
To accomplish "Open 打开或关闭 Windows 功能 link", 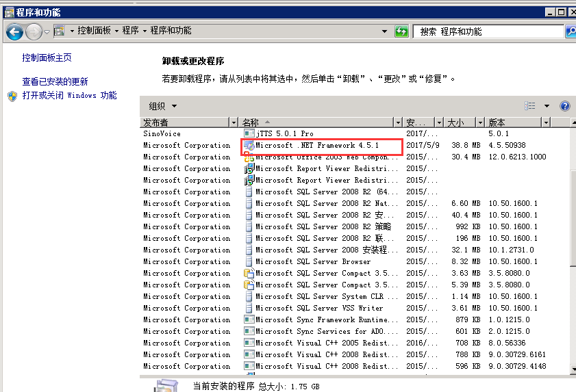I will (x=69, y=95).
